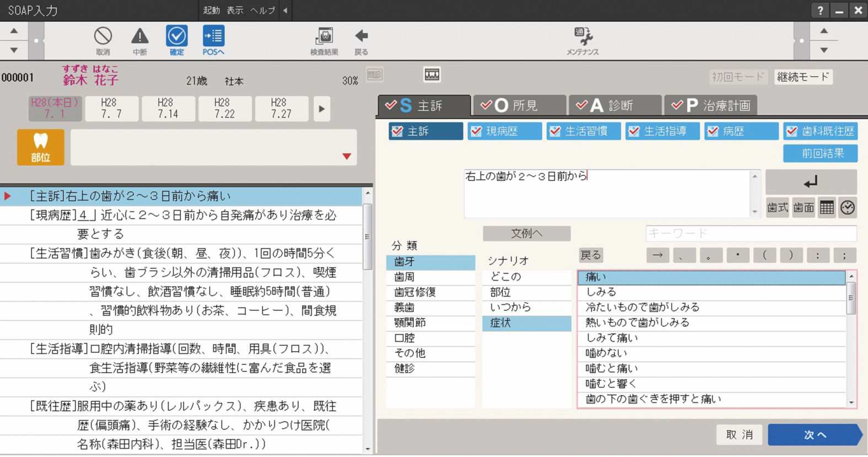Screen dimensions: 868x457
Task: Click the clock icon beside the grid
Action: click(x=848, y=208)
